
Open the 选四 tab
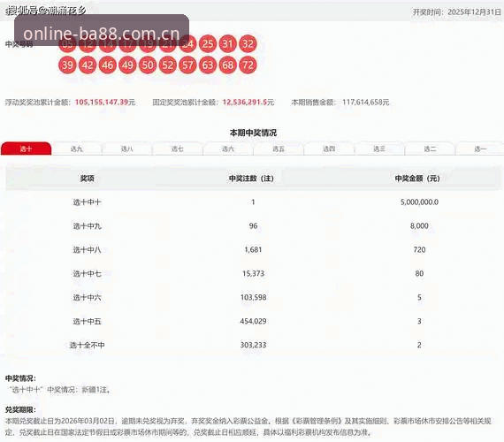click(x=329, y=149)
